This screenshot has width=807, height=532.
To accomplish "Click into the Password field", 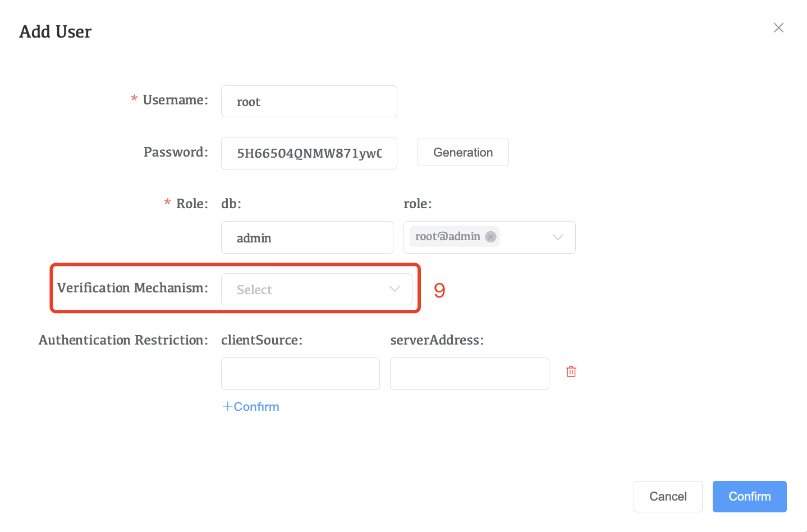I will click(x=309, y=153).
